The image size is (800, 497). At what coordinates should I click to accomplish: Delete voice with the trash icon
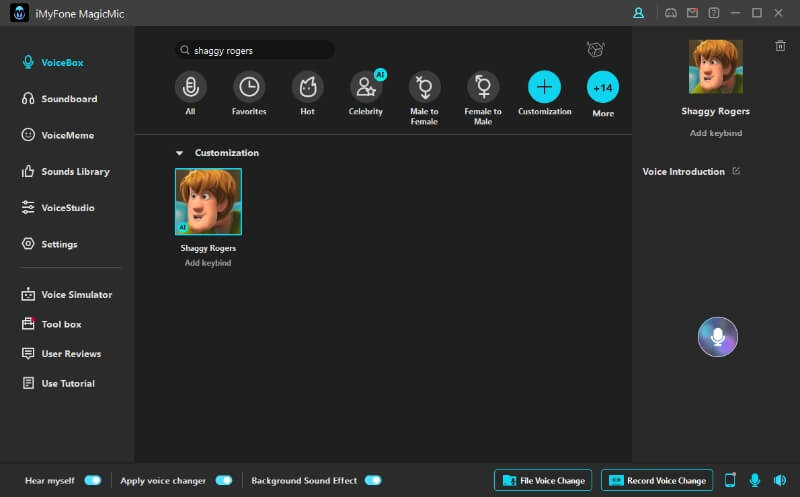point(780,46)
